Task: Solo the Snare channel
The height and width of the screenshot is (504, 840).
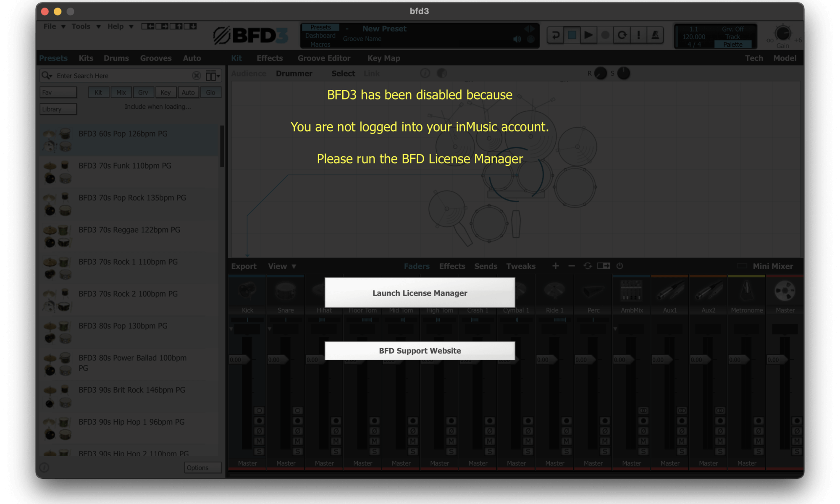Action: (297, 451)
